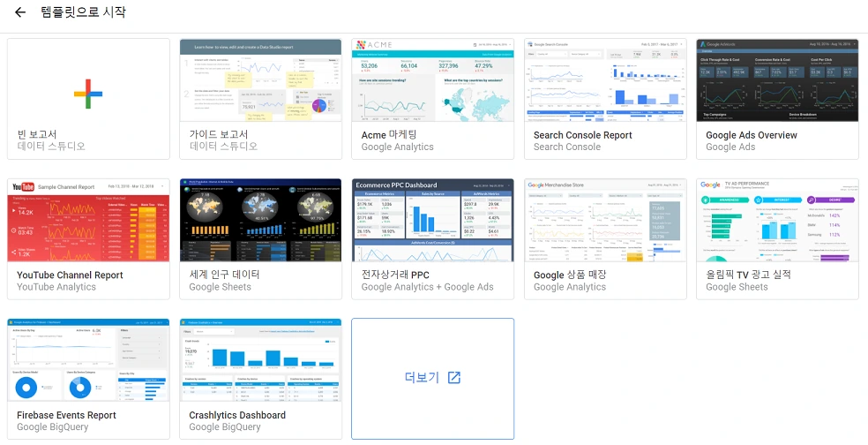
Task: Click the Crashlytics Dashboard title
Action: click(x=237, y=415)
